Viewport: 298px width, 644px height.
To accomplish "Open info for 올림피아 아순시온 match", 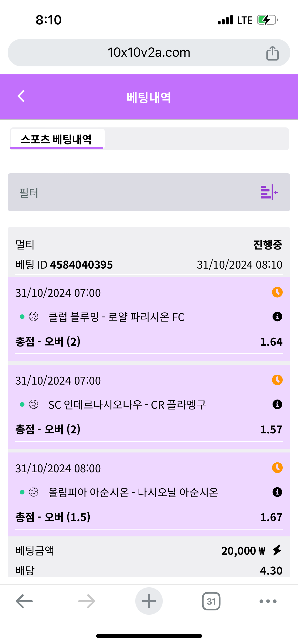I will [277, 492].
